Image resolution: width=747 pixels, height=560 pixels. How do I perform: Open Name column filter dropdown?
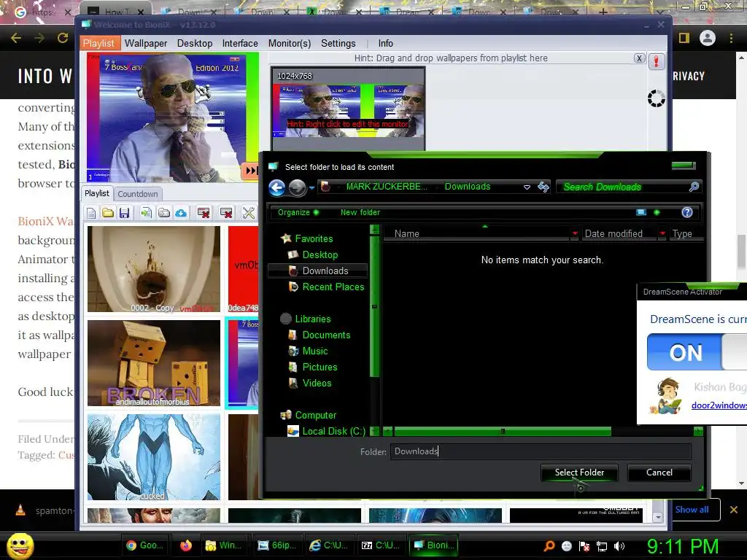click(575, 233)
